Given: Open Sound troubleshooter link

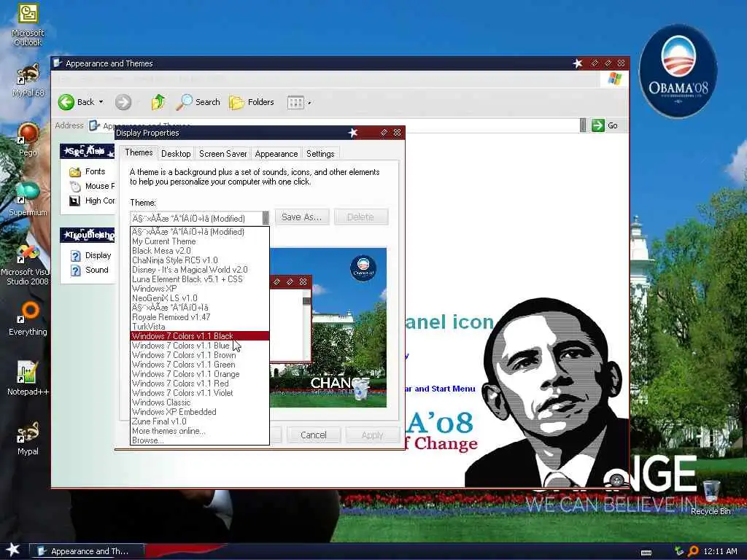Looking at the screenshot, I should (x=90, y=270).
